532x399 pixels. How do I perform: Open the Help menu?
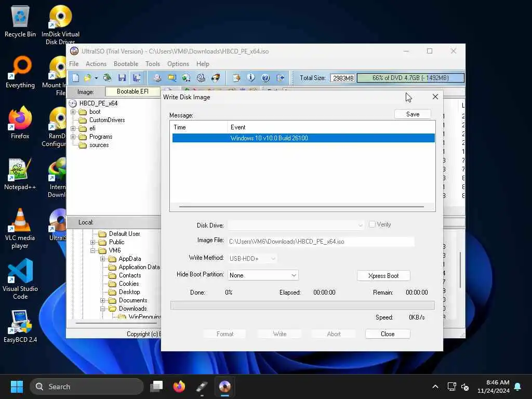point(203,64)
